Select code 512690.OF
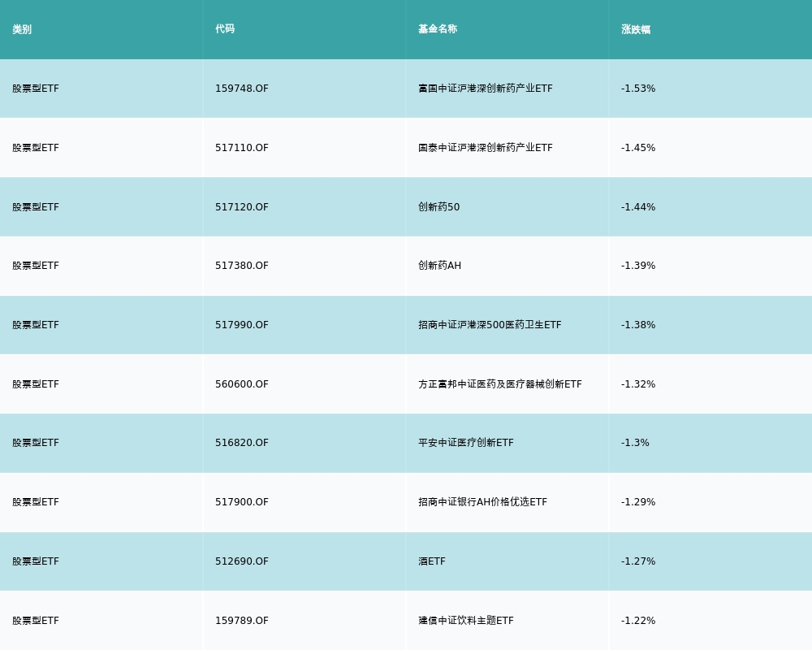The height and width of the screenshot is (650, 812). (x=242, y=561)
